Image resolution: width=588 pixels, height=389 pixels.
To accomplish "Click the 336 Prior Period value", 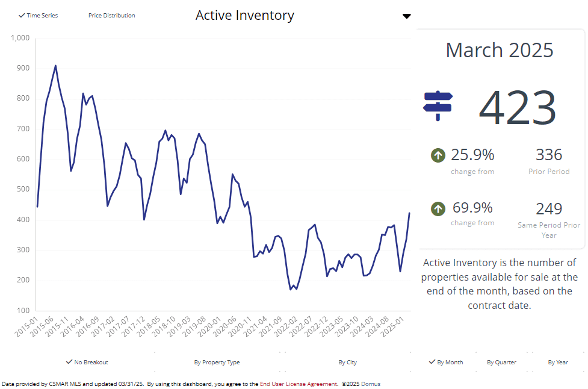I will pos(548,155).
